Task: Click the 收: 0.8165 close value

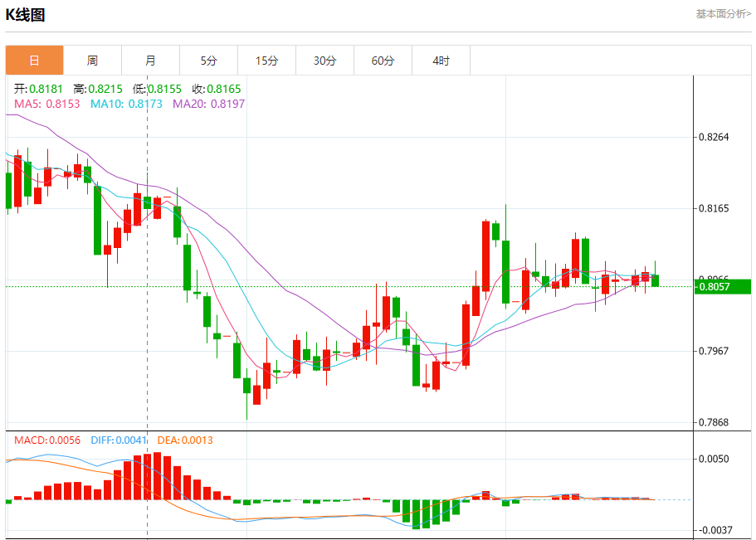Action: coord(217,89)
